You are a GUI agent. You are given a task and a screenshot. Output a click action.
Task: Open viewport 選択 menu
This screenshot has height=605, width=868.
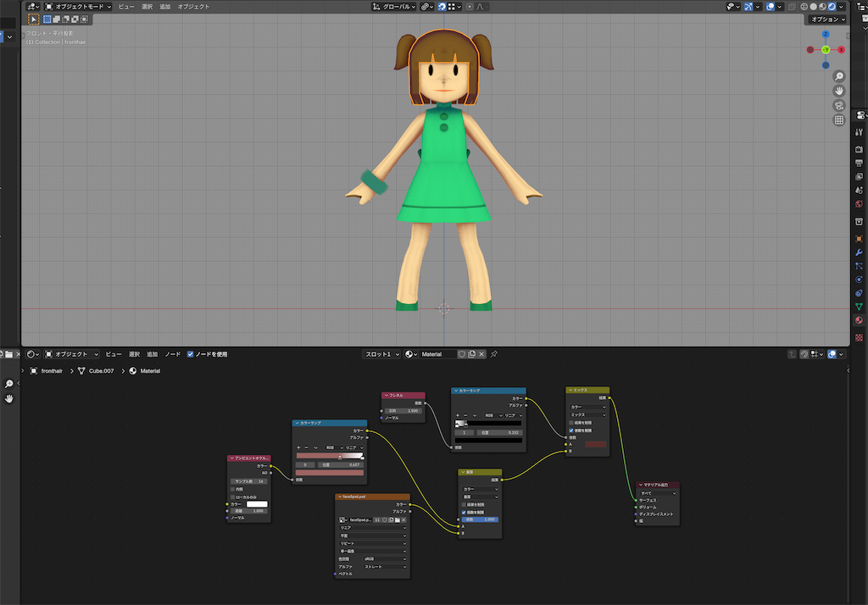point(147,7)
